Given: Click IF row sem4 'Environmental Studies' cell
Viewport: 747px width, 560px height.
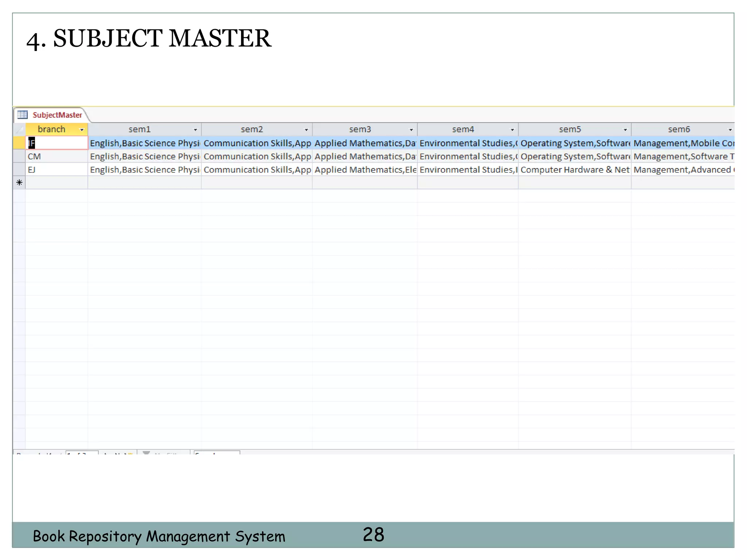Looking at the screenshot, I should point(468,143).
